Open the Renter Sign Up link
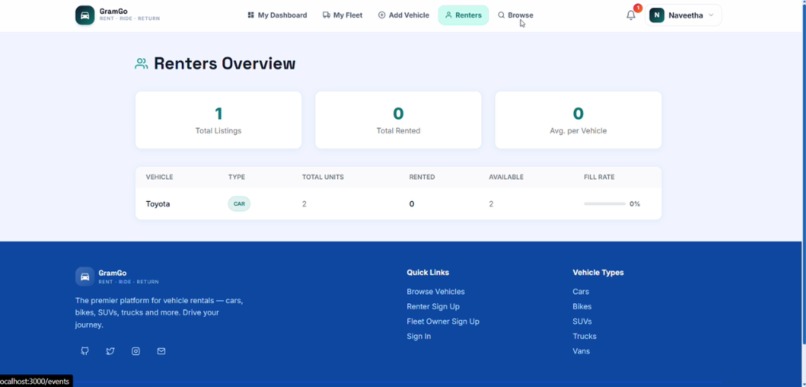806x387 pixels. (433, 306)
